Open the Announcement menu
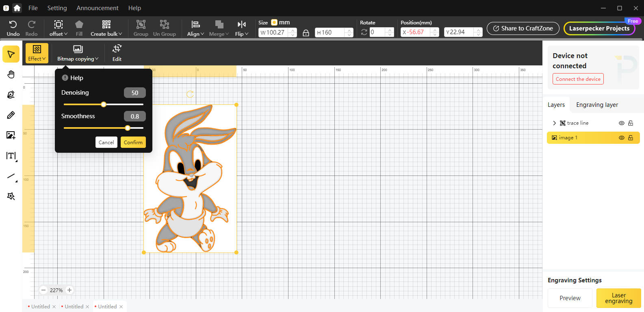Image resolution: width=644 pixels, height=312 pixels. point(98,8)
